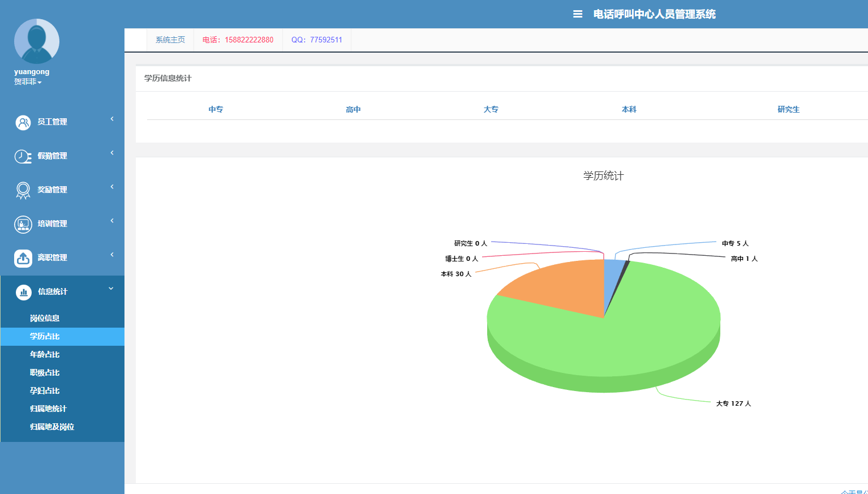868x494 pixels.
Task: Open the 贺菲菲 user dropdown
Action: tap(28, 82)
